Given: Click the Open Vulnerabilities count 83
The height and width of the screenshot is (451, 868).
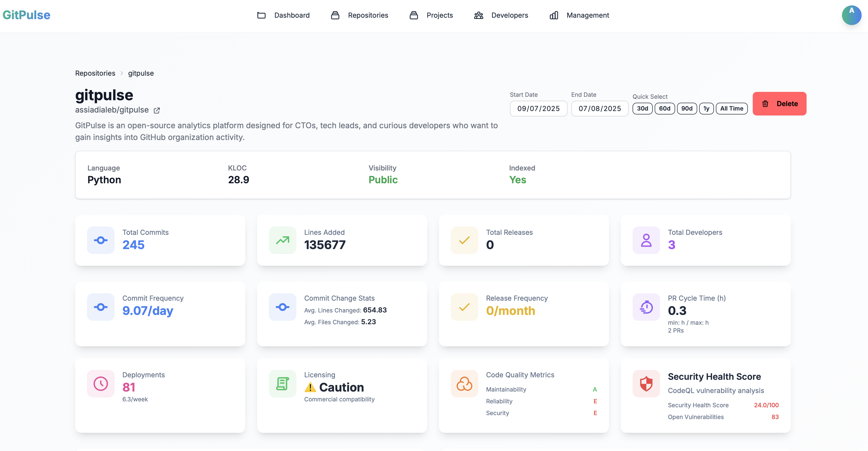Looking at the screenshot, I should point(775,417).
